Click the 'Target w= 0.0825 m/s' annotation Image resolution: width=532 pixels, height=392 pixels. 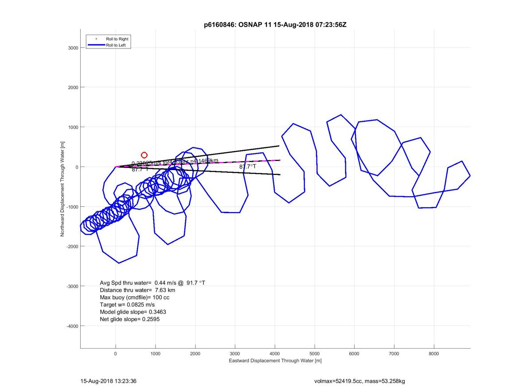(x=127, y=305)
